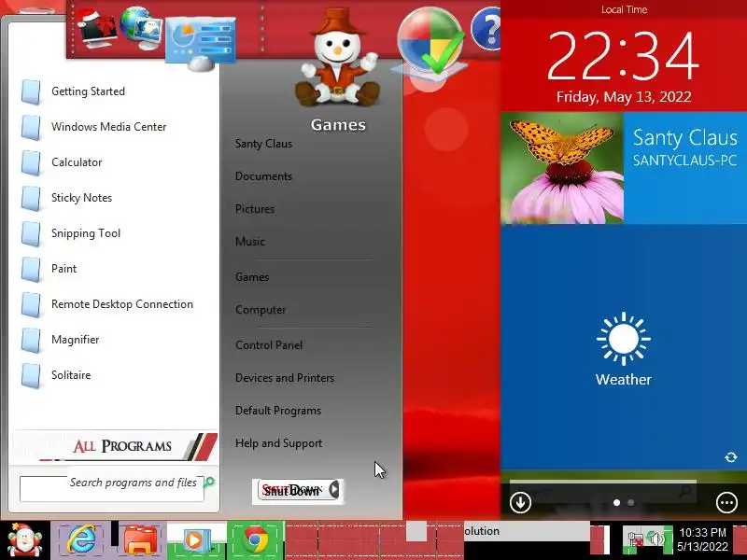Open Pictures from Start menu
Screen dimensions: 747x560
255,209
